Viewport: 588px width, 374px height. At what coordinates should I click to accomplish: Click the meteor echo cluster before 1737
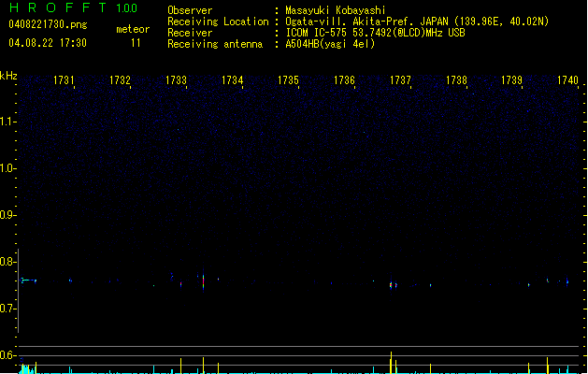coord(393,285)
